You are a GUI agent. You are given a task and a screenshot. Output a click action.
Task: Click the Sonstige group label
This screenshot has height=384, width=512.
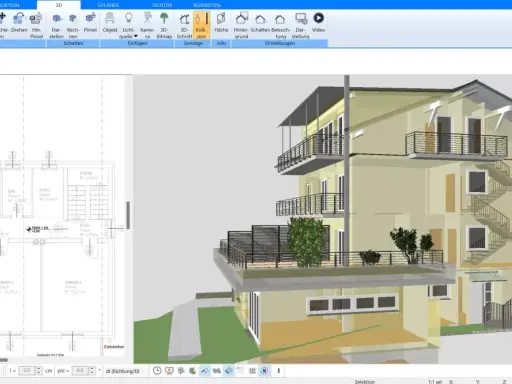pos(193,43)
